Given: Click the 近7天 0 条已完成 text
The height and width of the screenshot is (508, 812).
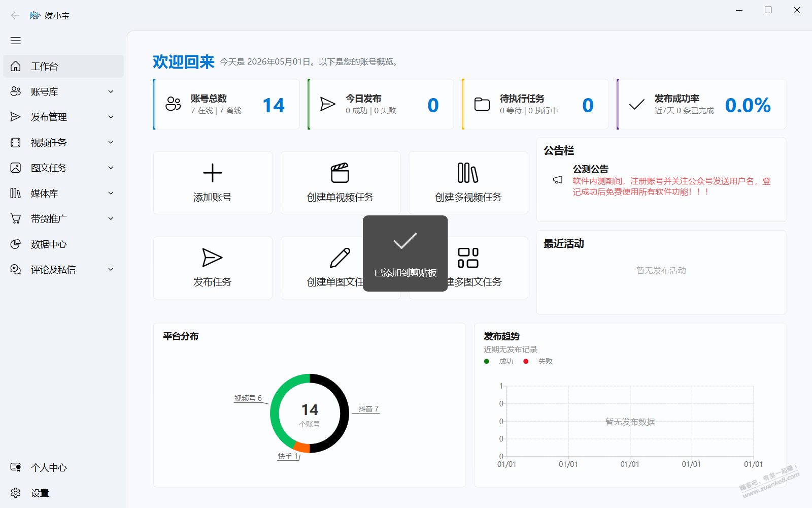Looking at the screenshot, I should 684,111.
